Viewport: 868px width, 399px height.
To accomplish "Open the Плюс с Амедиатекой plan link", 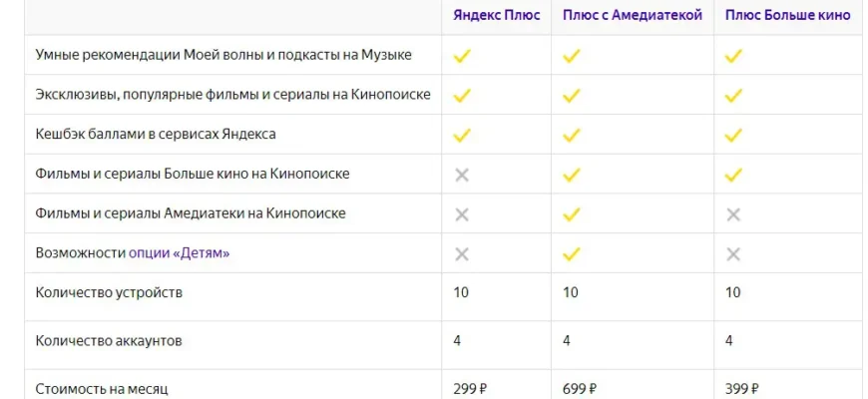I will tap(633, 15).
